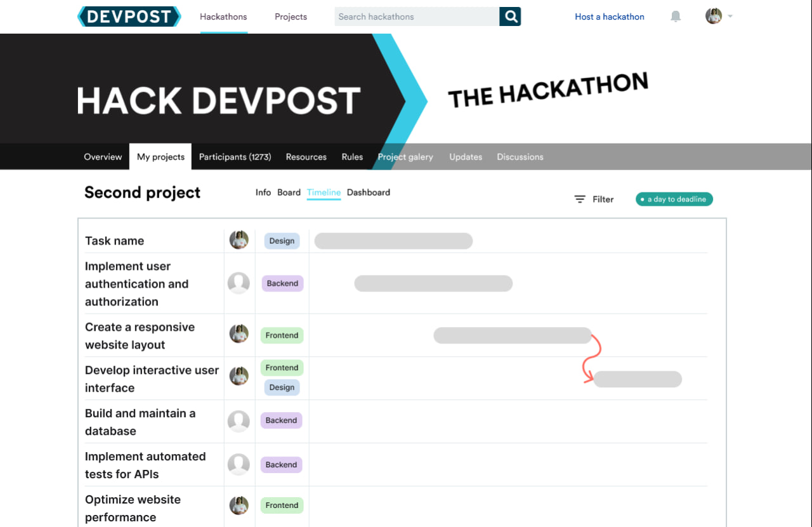Expand the profile dropdown arrow

click(x=730, y=17)
